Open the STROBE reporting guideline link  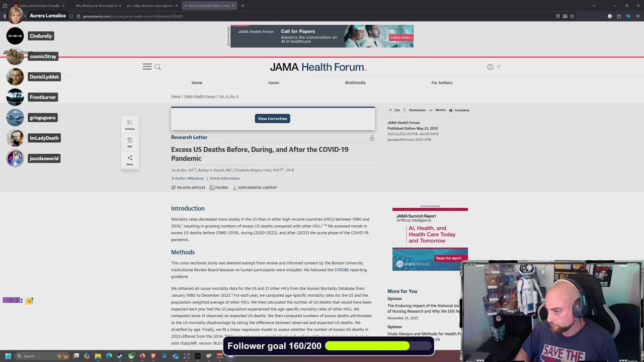click(x=341, y=270)
